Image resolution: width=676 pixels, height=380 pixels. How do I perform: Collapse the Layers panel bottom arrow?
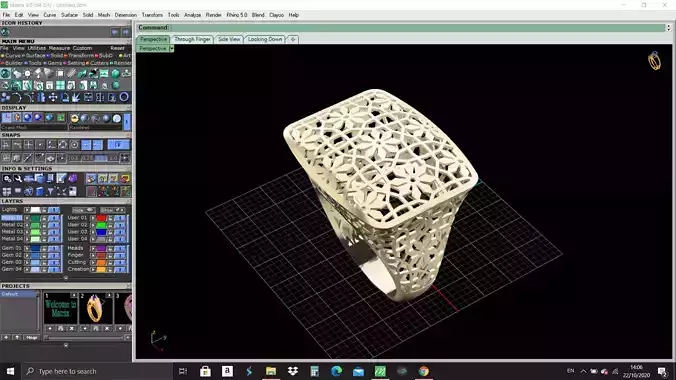[x=66, y=278]
